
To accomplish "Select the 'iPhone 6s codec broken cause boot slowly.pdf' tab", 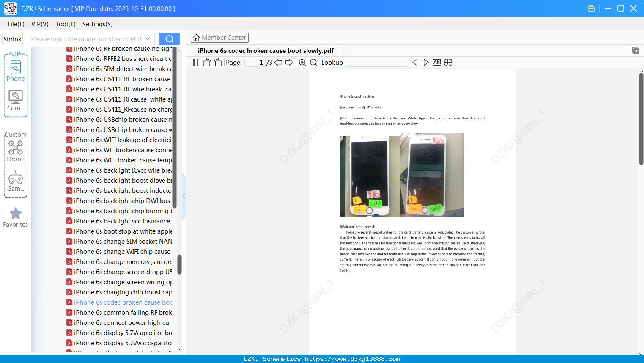I will click(x=266, y=51).
